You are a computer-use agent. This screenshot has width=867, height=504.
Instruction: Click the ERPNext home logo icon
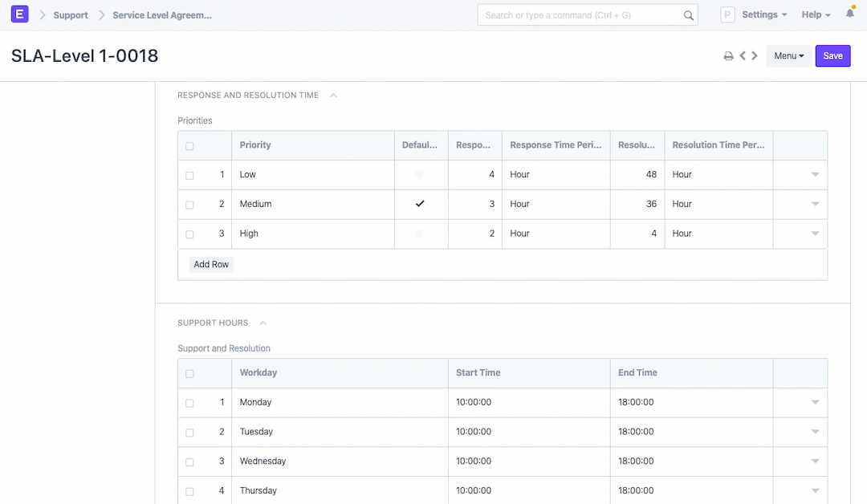[20, 14]
